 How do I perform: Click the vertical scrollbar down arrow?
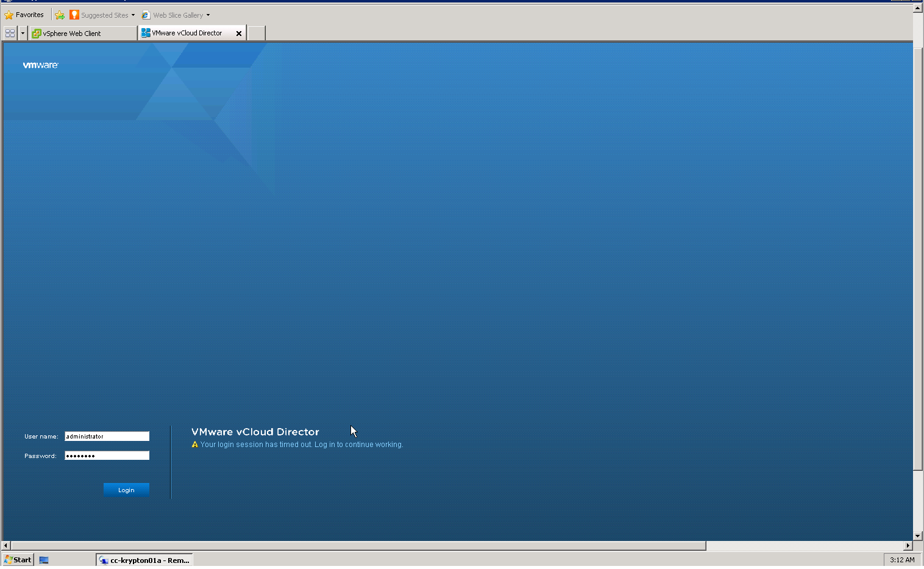coord(917,535)
